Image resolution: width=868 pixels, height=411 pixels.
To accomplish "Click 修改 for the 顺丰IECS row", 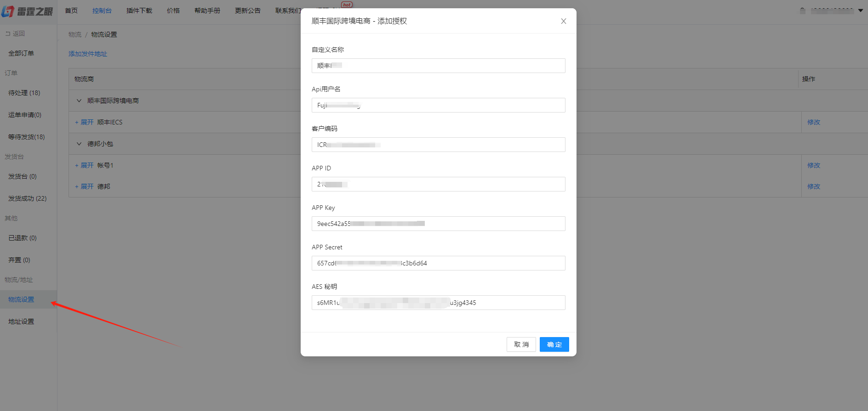I will tap(814, 122).
